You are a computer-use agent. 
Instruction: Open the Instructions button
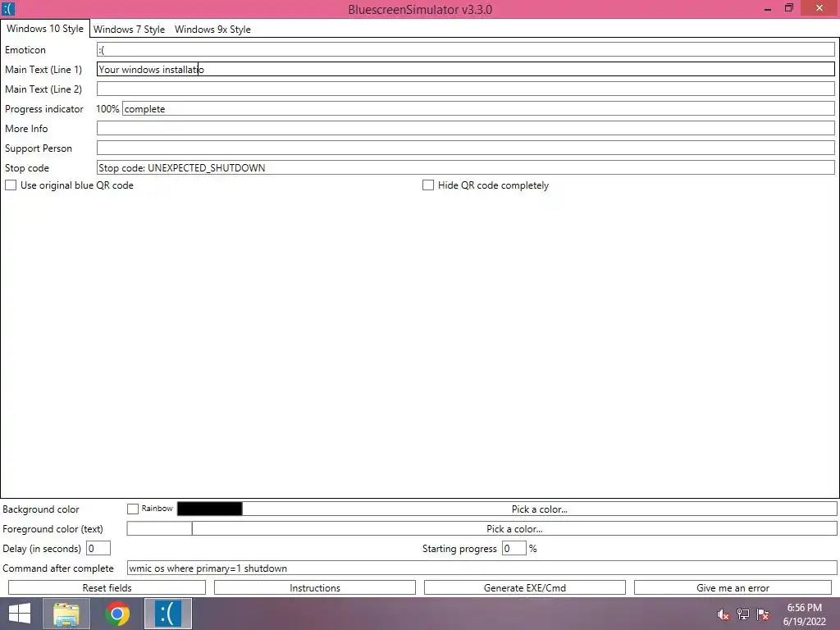click(x=315, y=587)
